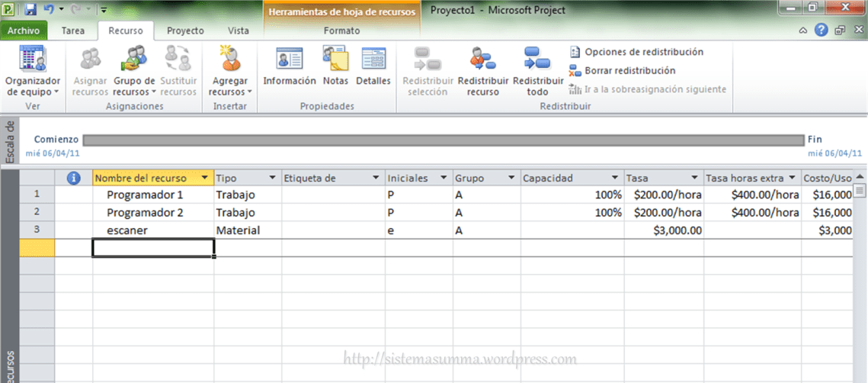Click Opciones de redistribución

(636, 52)
